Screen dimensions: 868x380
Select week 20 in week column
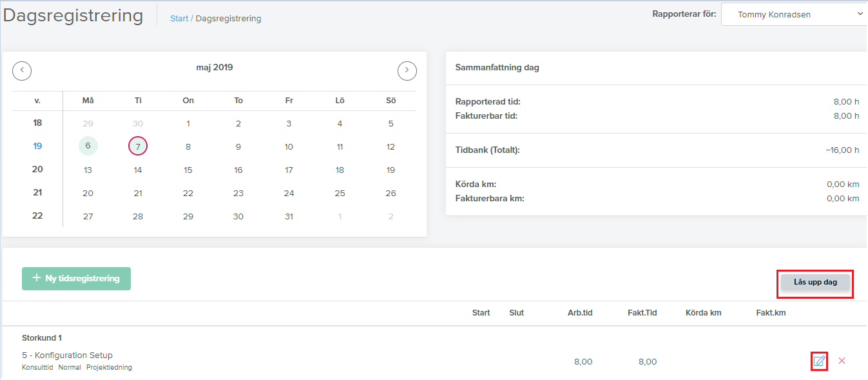(x=37, y=169)
